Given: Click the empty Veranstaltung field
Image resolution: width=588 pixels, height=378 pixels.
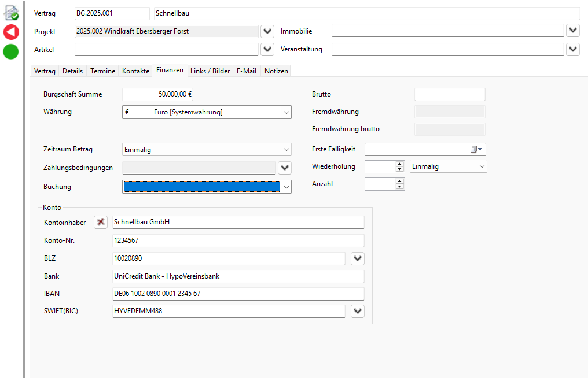Looking at the screenshot, I should 448,49.
